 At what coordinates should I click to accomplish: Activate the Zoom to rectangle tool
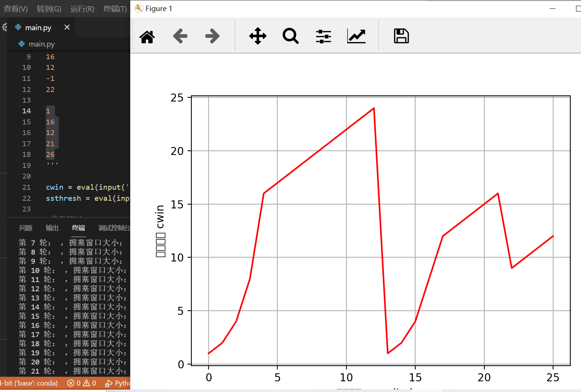click(291, 36)
